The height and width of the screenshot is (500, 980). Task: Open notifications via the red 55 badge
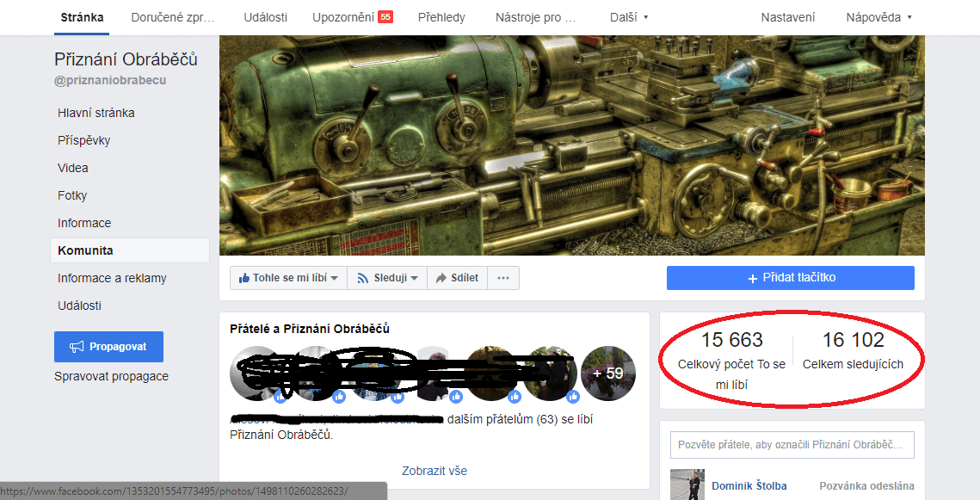[387, 15]
